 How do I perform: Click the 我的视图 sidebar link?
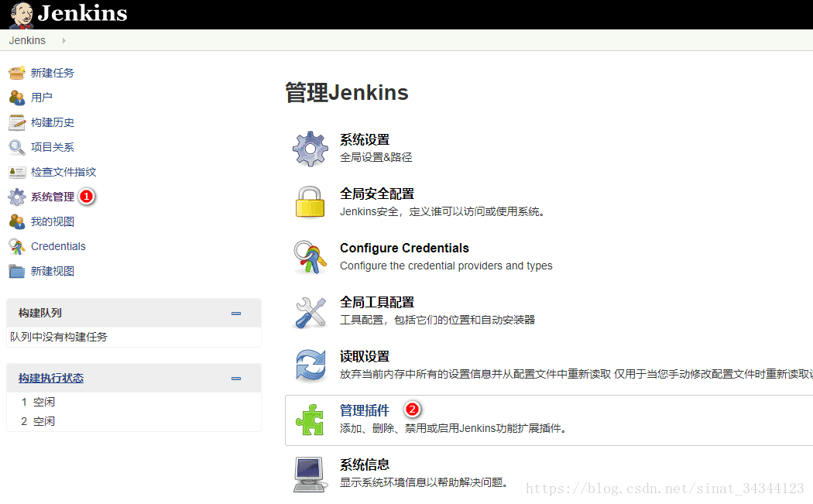[53, 222]
